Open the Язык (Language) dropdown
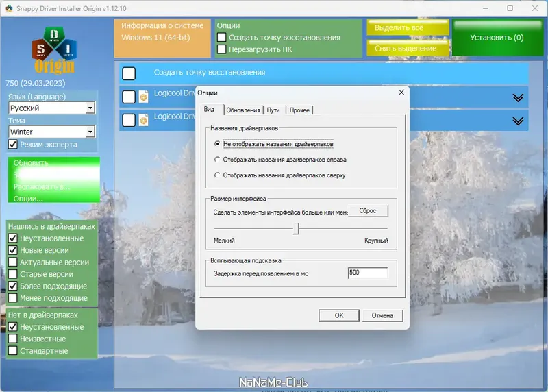This screenshot has height=392, width=548. coord(90,108)
